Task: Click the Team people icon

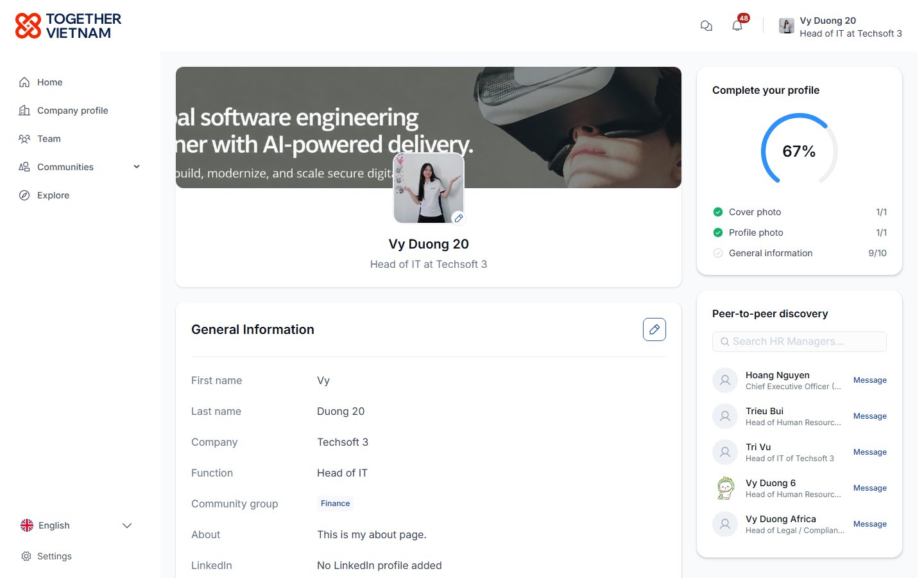Action: [24, 139]
